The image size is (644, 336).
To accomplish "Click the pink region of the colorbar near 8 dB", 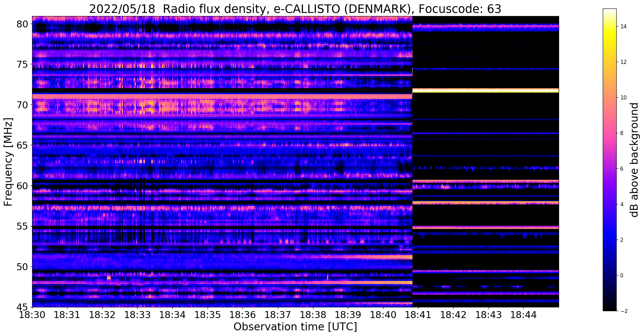I will [x=609, y=133].
